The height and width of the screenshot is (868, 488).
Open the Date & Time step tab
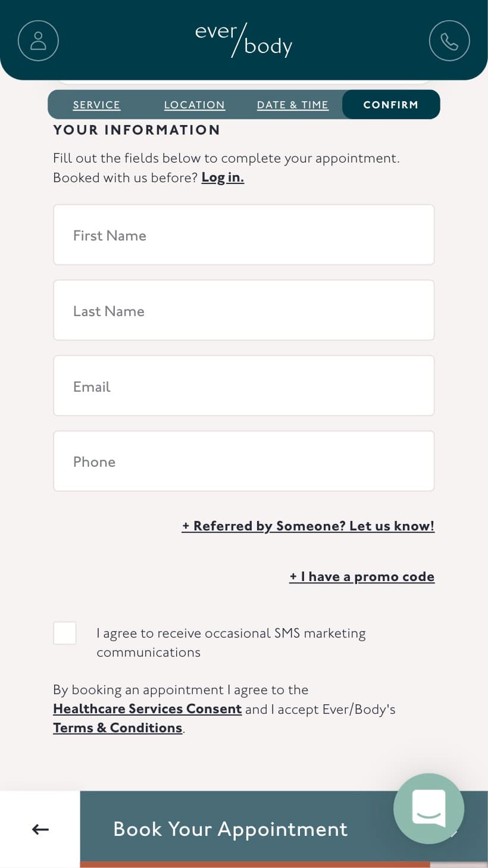pos(293,105)
